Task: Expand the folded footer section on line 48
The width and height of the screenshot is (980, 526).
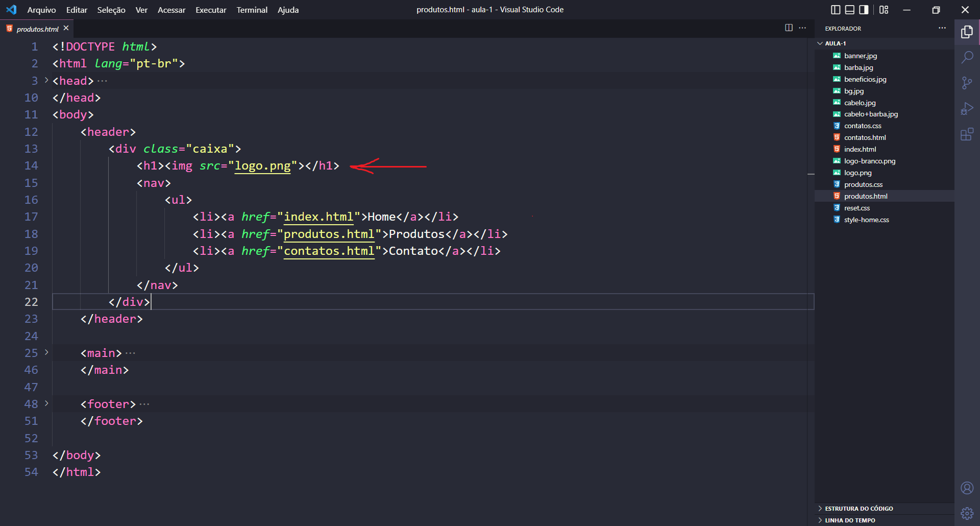Action: pyautogui.click(x=46, y=403)
